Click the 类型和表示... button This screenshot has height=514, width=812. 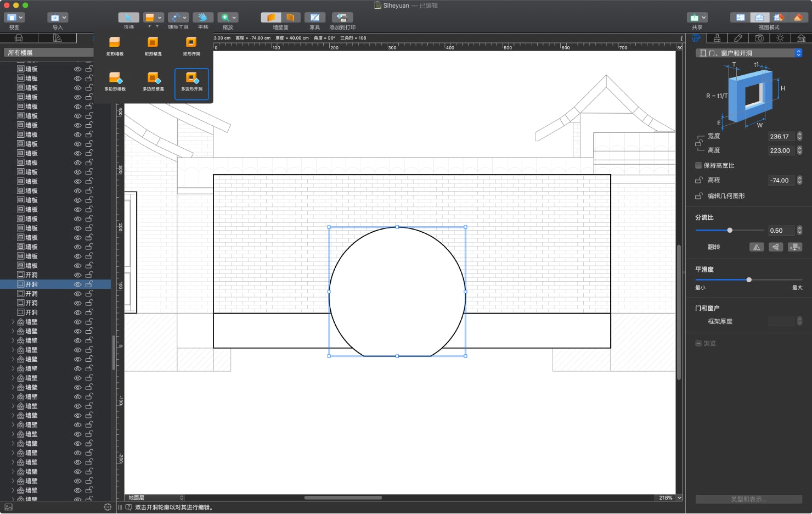(x=749, y=499)
